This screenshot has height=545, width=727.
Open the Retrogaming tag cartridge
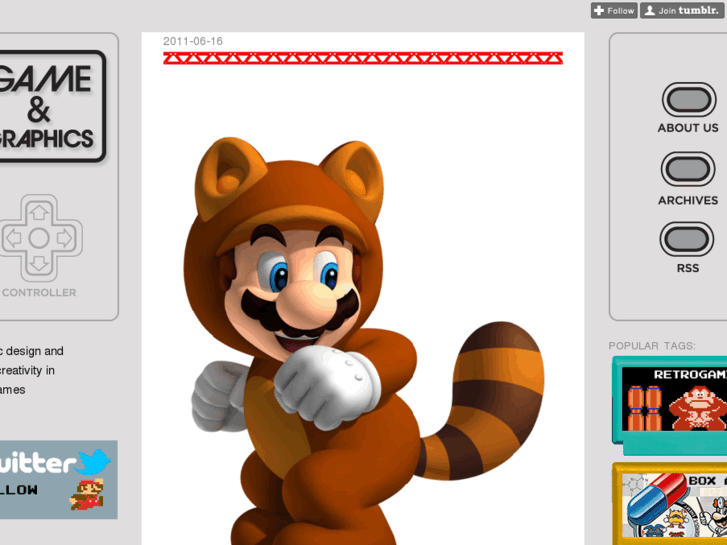click(x=670, y=406)
